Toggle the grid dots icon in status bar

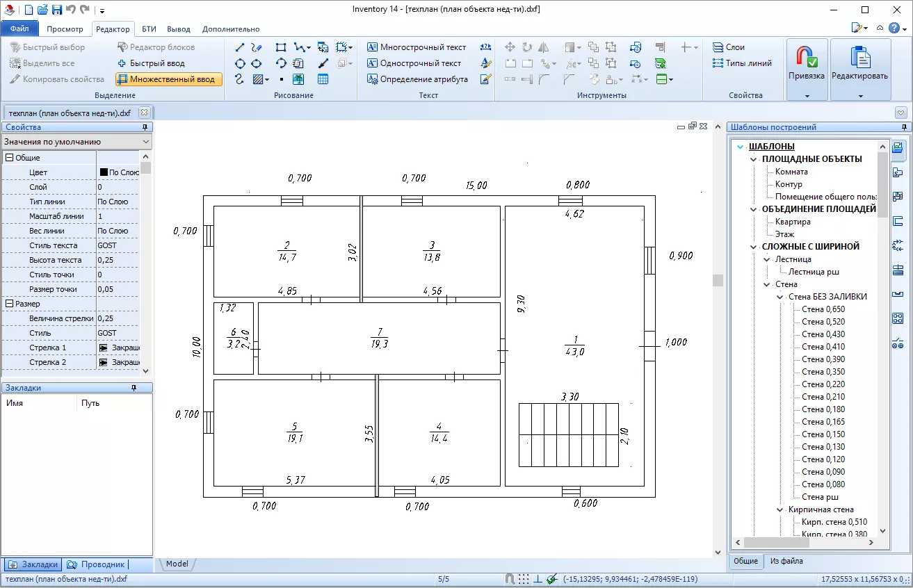pyautogui.click(x=524, y=579)
